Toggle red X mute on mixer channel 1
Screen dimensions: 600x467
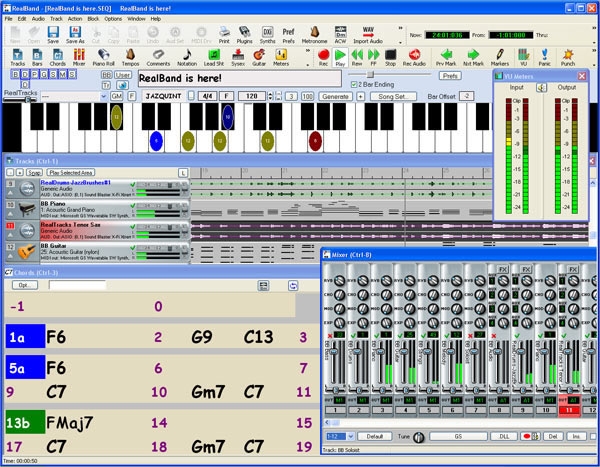[330, 336]
